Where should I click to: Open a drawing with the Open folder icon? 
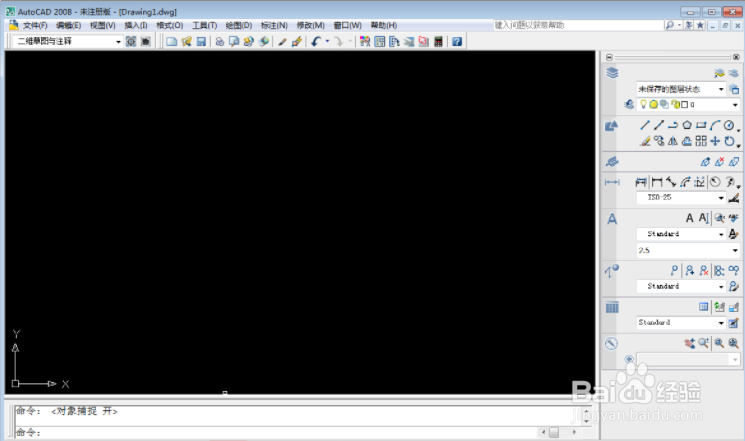coord(186,42)
